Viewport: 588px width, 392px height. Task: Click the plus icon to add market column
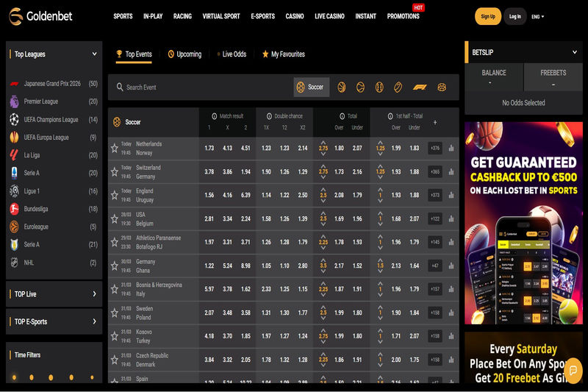[435, 122]
